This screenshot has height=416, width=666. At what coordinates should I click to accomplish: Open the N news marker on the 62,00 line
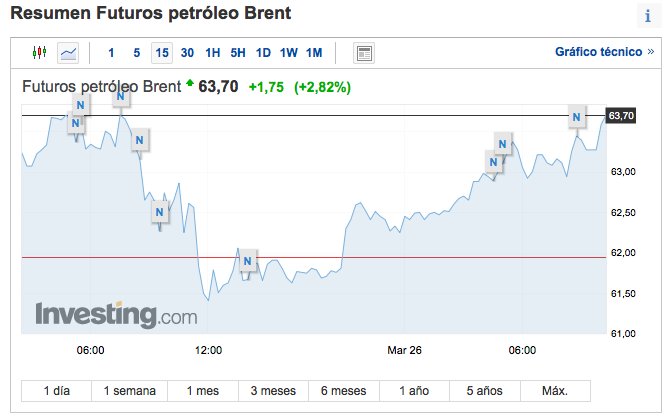248,262
